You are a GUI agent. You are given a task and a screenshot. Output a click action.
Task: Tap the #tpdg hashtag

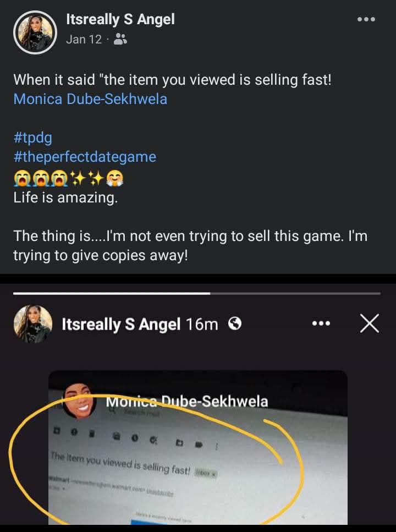(32, 138)
